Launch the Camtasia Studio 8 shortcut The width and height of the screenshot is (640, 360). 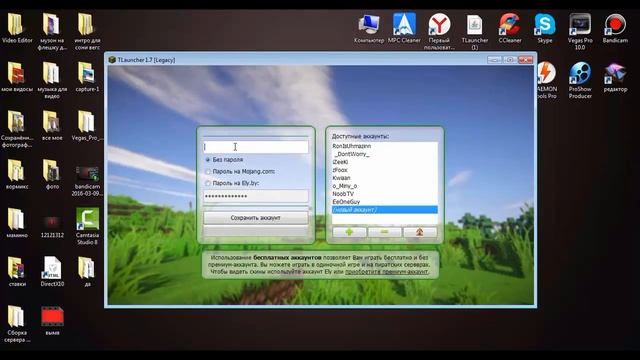87,227
